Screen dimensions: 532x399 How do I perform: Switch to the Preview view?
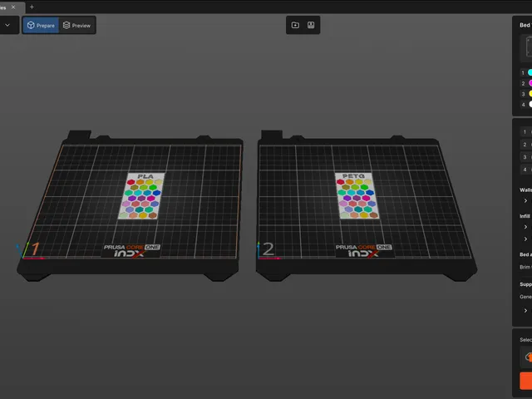coord(77,25)
